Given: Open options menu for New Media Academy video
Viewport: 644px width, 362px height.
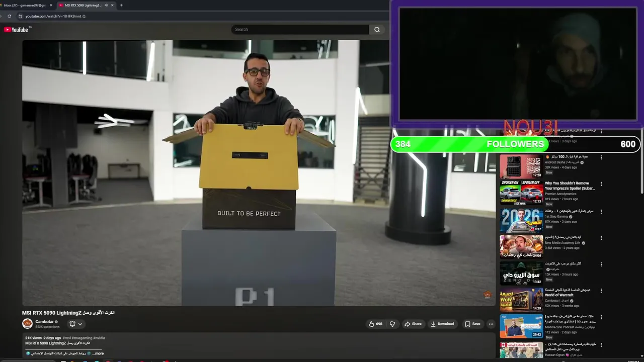Looking at the screenshot, I should (x=601, y=237).
